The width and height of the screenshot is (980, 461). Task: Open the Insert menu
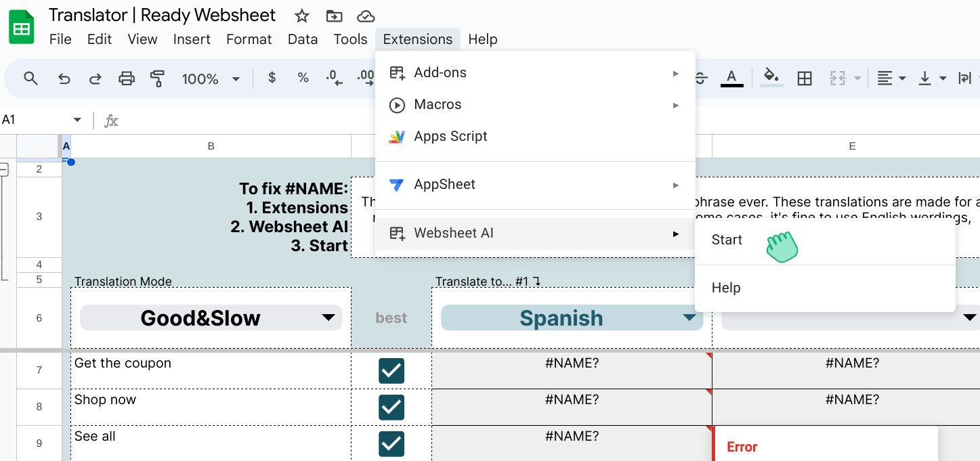pyautogui.click(x=192, y=39)
